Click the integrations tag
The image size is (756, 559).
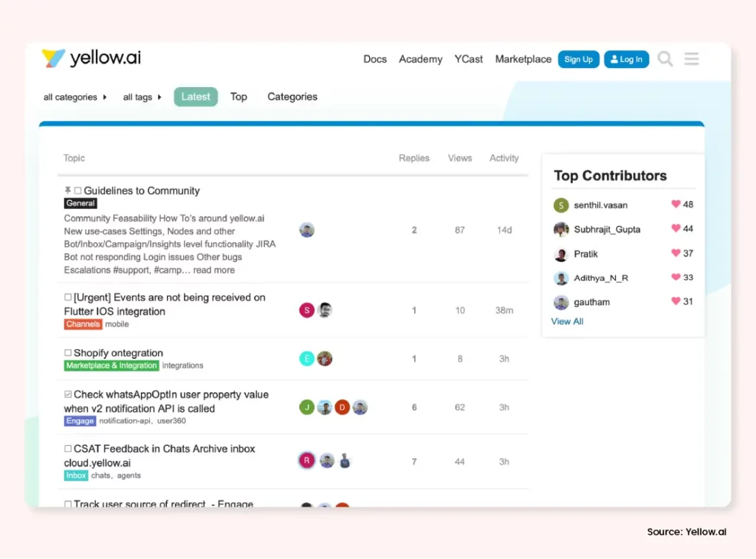(183, 366)
